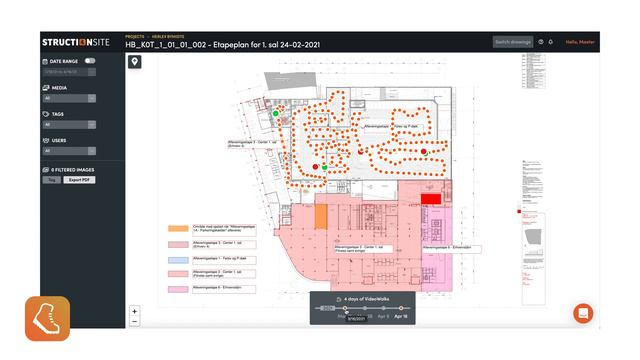Viewport: 640px width, 360px height.
Task: Zoom out with the minus button
Action: coord(135,322)
